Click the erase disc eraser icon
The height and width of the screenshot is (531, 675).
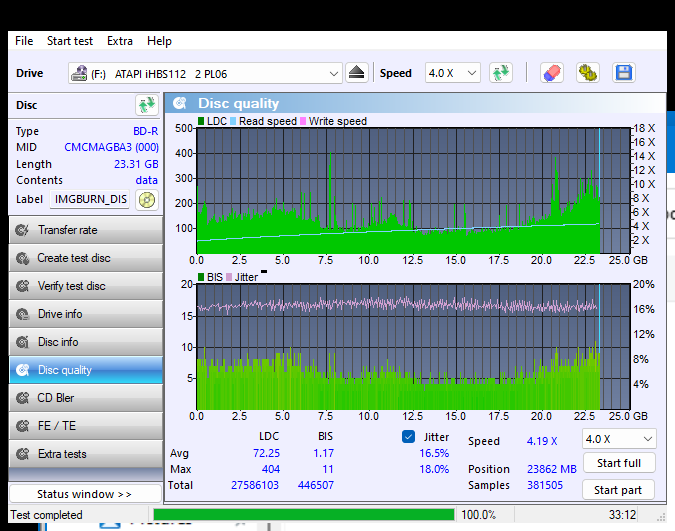click(552, 73)
